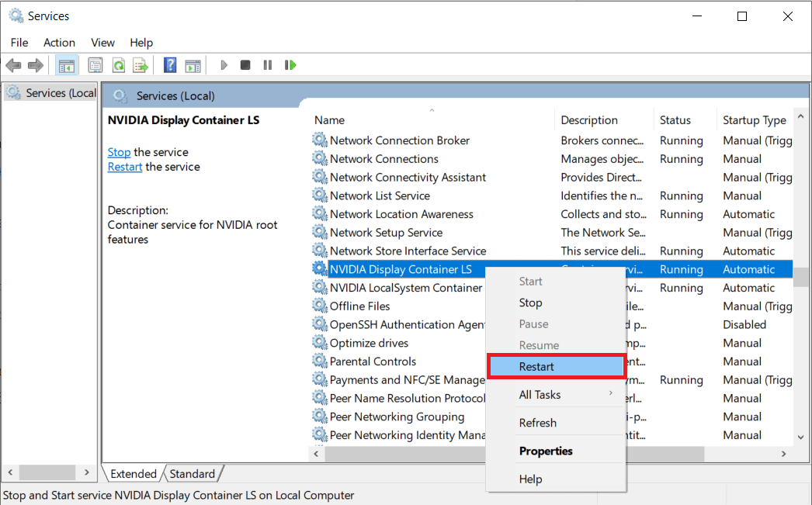
Task: Click the gear icon for Network Connectivity Assistant
Action: [320, 176]
